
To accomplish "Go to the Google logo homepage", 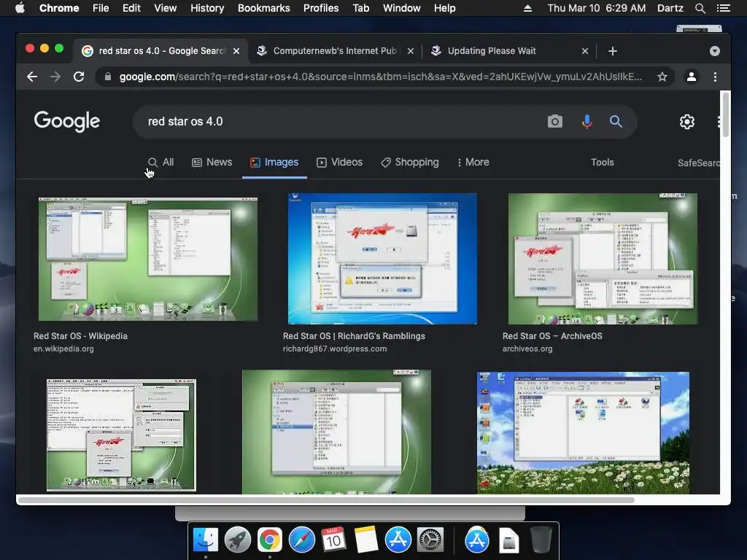I will coord(66,122).
